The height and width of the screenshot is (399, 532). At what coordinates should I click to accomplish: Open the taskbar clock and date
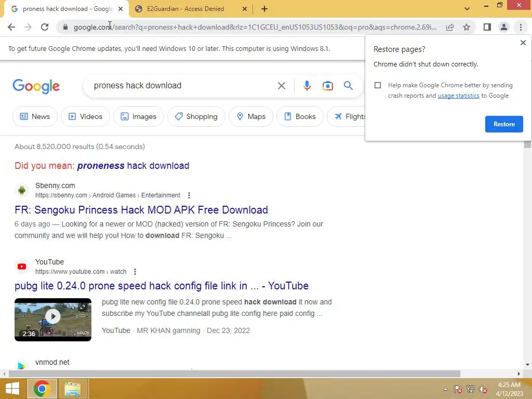coord(509,389)
